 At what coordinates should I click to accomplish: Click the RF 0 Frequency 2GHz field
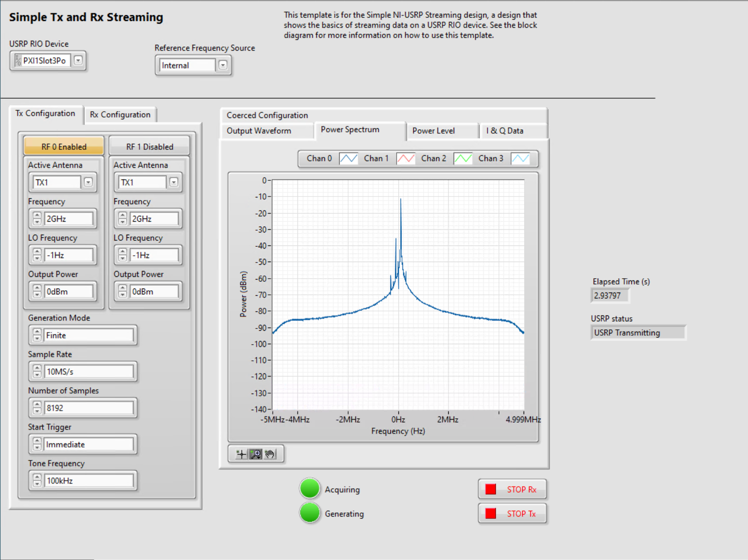pos(69,219)
